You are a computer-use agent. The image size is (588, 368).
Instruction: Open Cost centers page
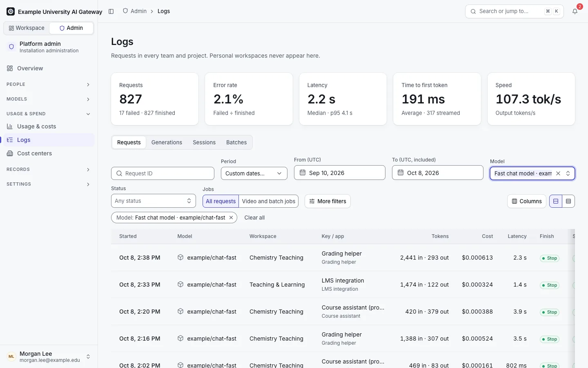[x=49, y=153]
